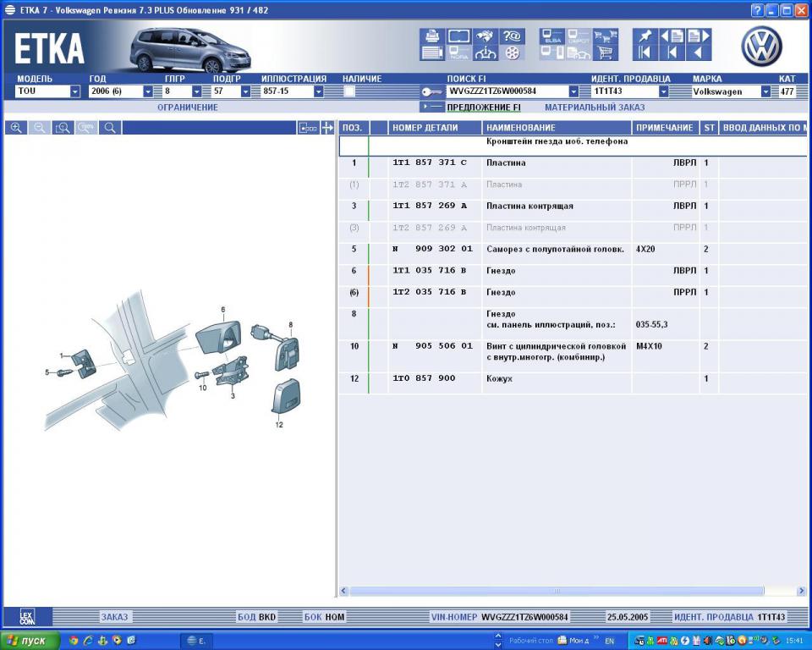Click the НОМЕР ДЕТАЛИ column header
812x650 pixels.
435,128
